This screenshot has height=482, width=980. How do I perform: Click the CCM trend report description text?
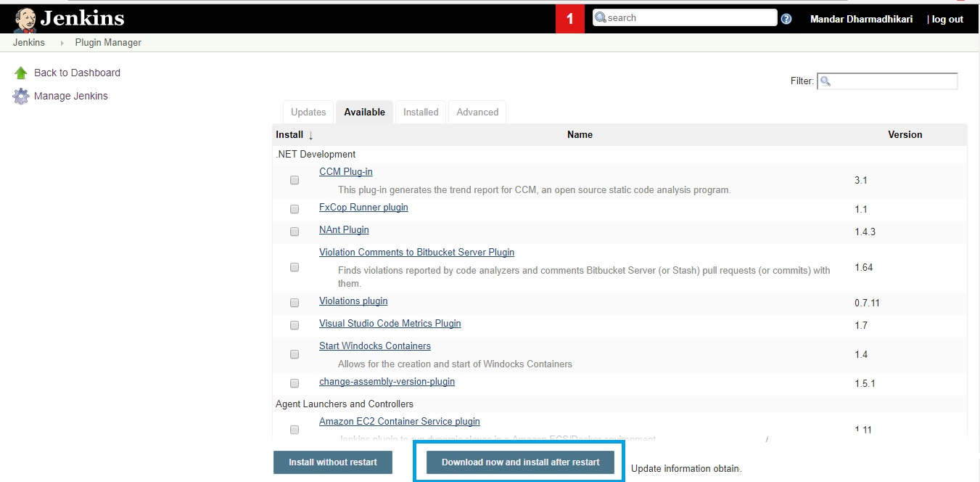(x=534, y=190)
